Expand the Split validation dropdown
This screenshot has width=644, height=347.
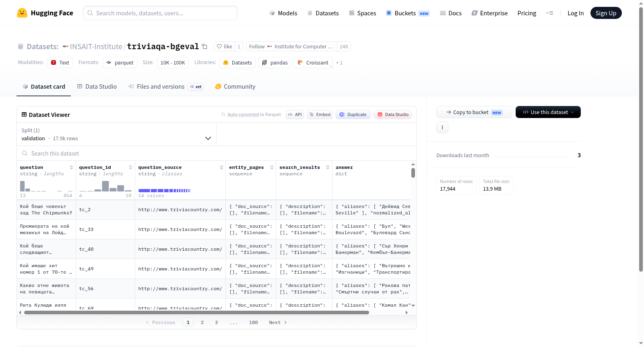(117, 134)
